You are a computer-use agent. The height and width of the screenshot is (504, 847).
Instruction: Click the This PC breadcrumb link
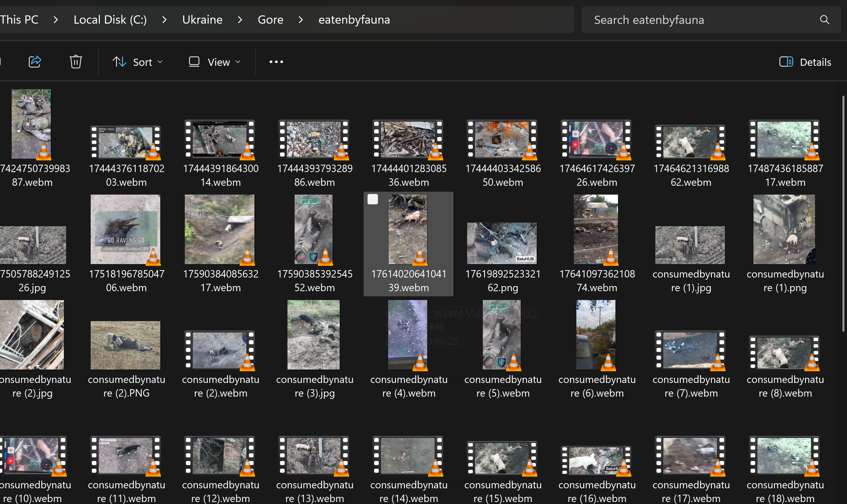[19, 20]
